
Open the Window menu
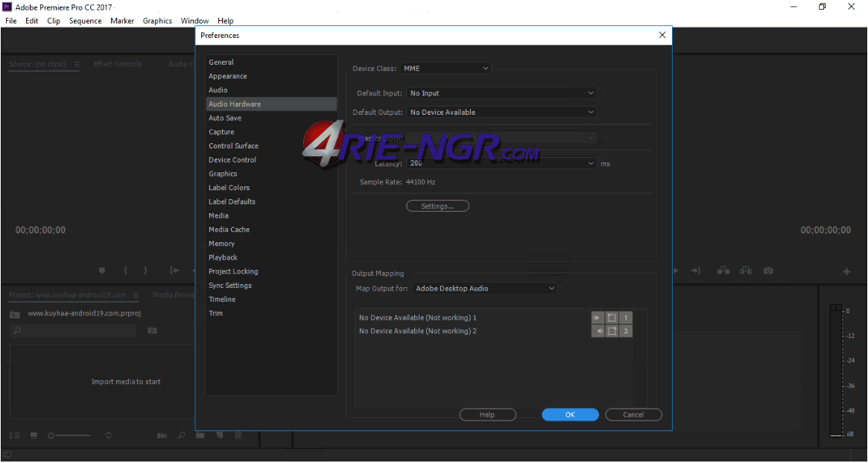click(194, 20)
